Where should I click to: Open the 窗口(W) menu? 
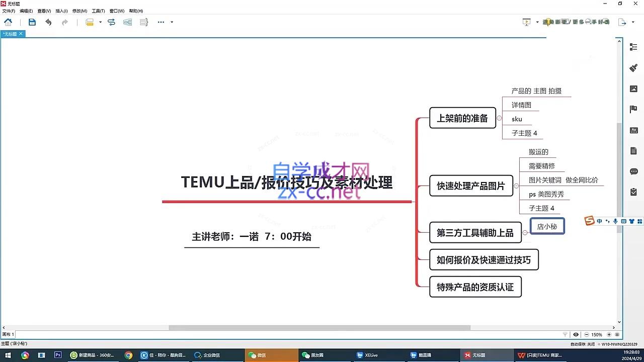(117, 11)
